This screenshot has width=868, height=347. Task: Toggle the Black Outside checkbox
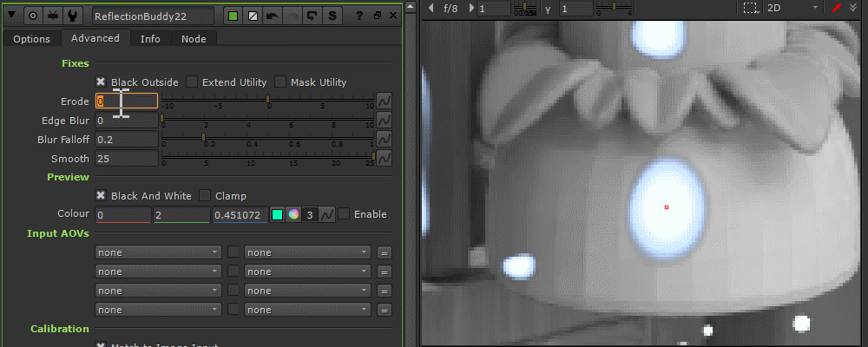[101, 82]
